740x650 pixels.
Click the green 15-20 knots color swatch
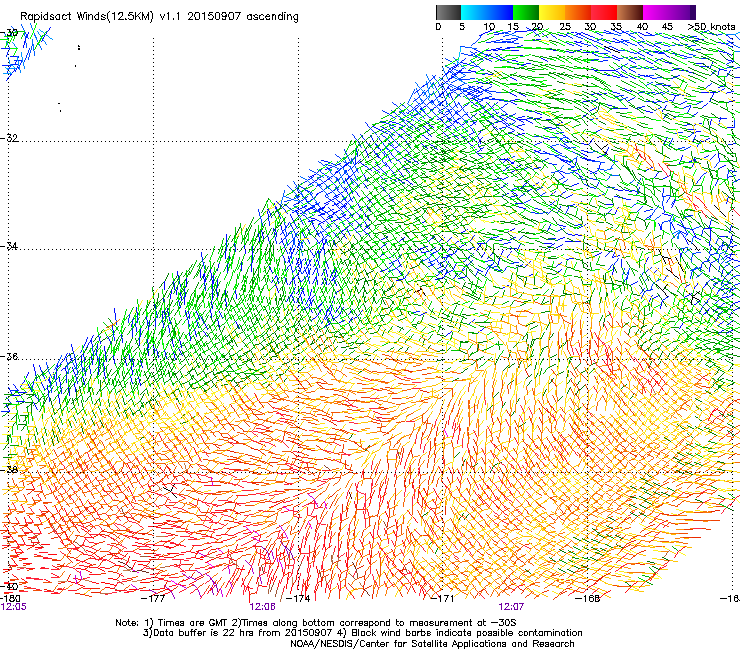tap(526, 12)
